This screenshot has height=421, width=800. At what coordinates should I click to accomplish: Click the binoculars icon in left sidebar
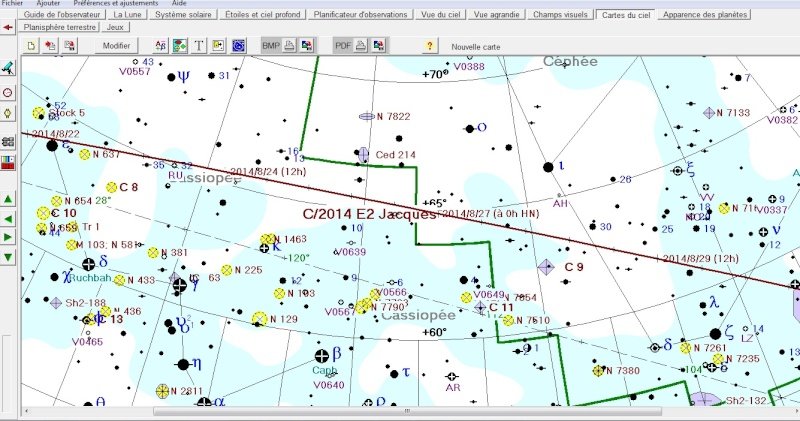(8, 141)
